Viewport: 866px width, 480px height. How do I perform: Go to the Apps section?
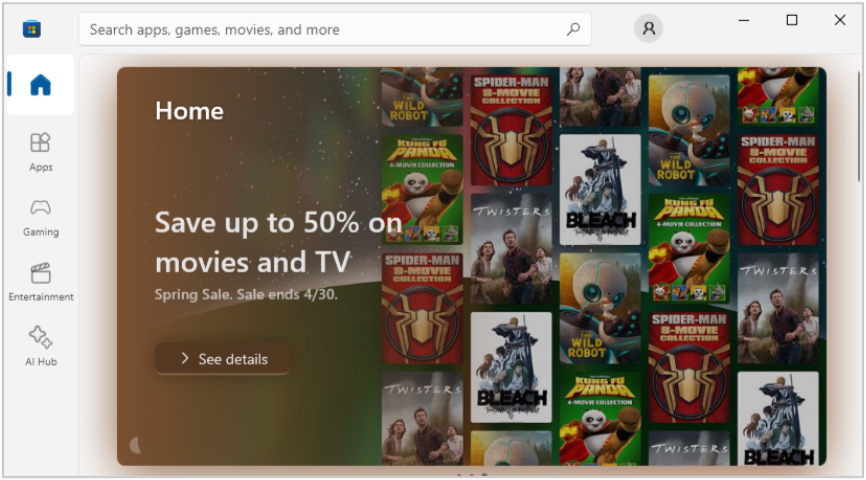[x=40, y=151]
